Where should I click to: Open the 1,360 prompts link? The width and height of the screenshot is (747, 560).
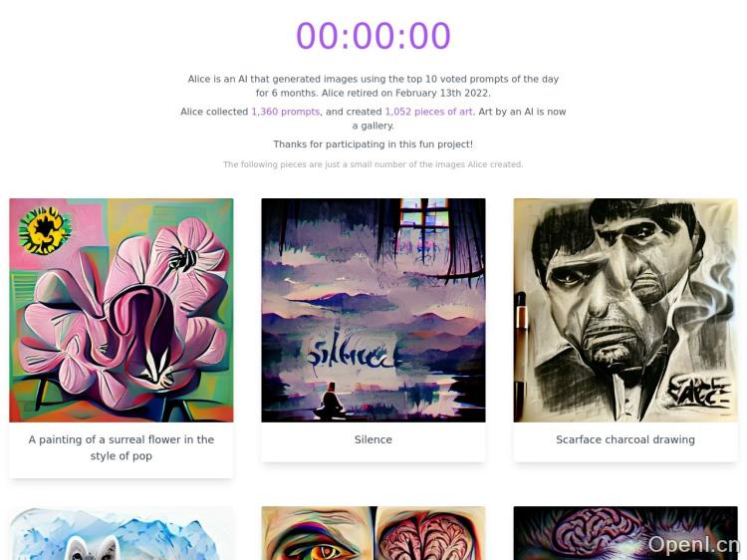(x=286, y=112)
